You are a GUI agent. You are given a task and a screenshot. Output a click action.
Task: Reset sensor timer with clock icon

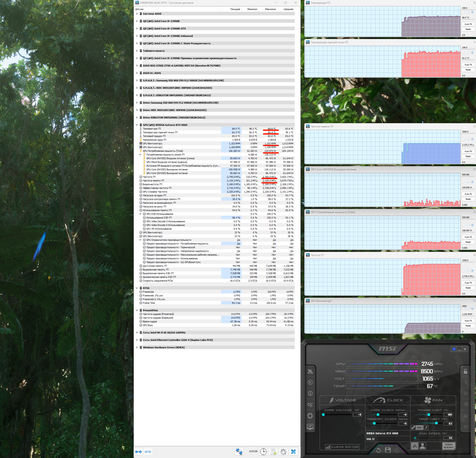click(x=263, y=451)
